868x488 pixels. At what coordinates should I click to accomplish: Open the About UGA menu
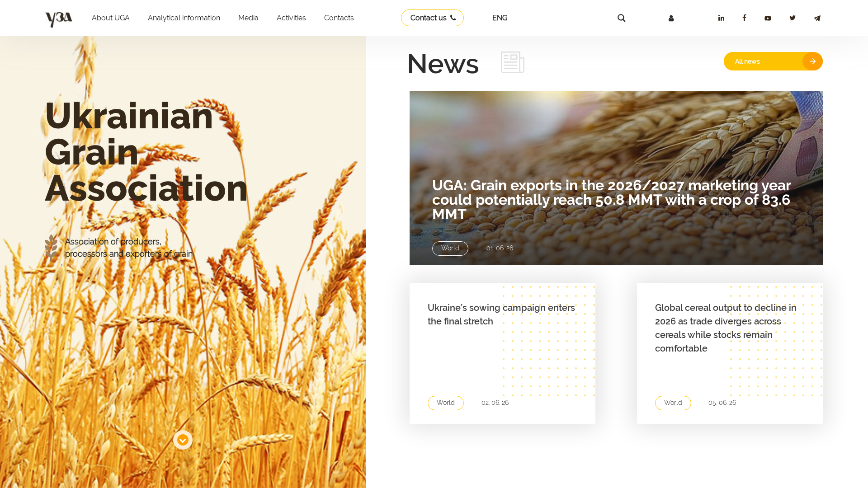(x=111, y=18)
